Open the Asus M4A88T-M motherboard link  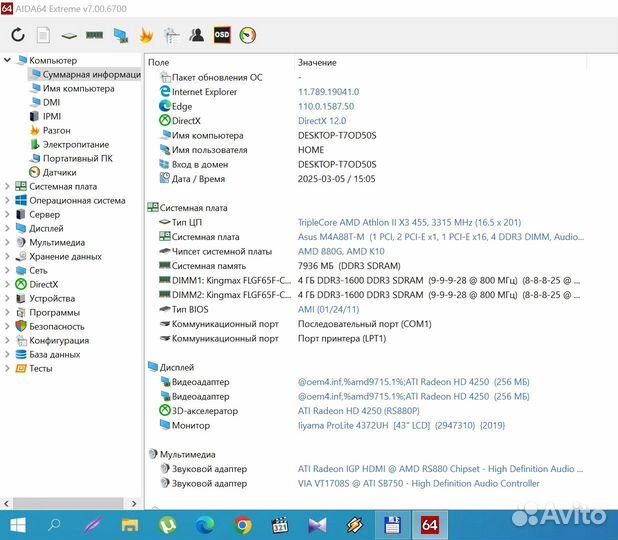coord(441,237)
